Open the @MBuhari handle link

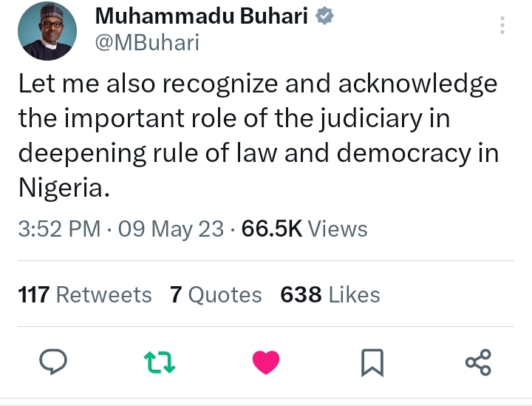147,43
